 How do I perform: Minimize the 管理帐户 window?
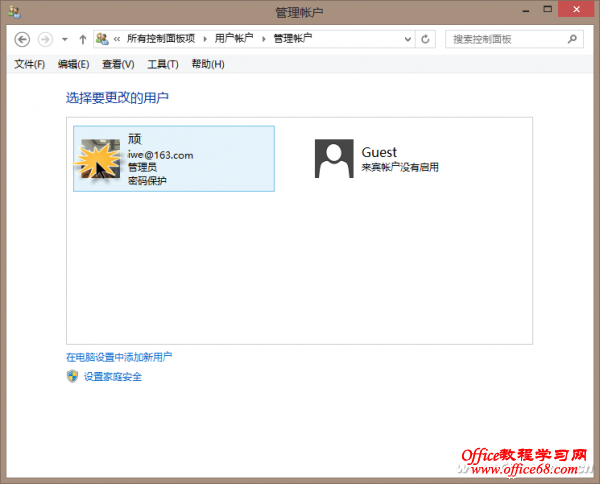(x=526, y=10)
